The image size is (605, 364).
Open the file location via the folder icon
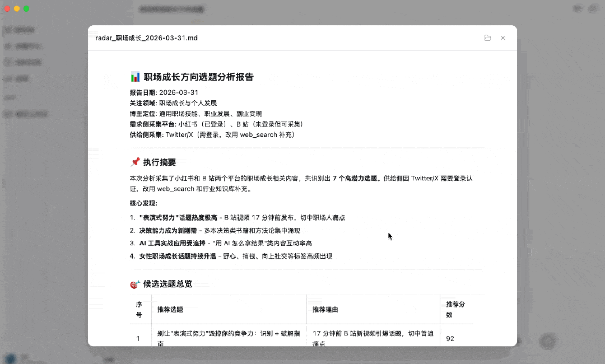487,38
